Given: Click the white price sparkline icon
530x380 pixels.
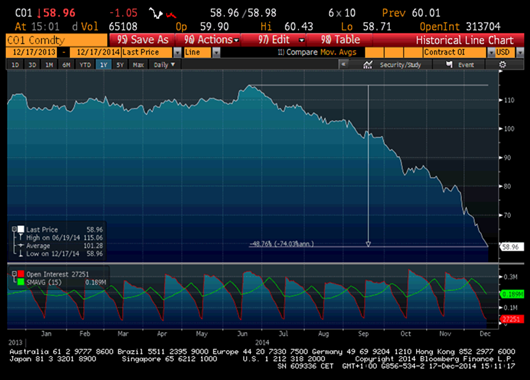Looking at the screenshot, I should pos(156,14).
